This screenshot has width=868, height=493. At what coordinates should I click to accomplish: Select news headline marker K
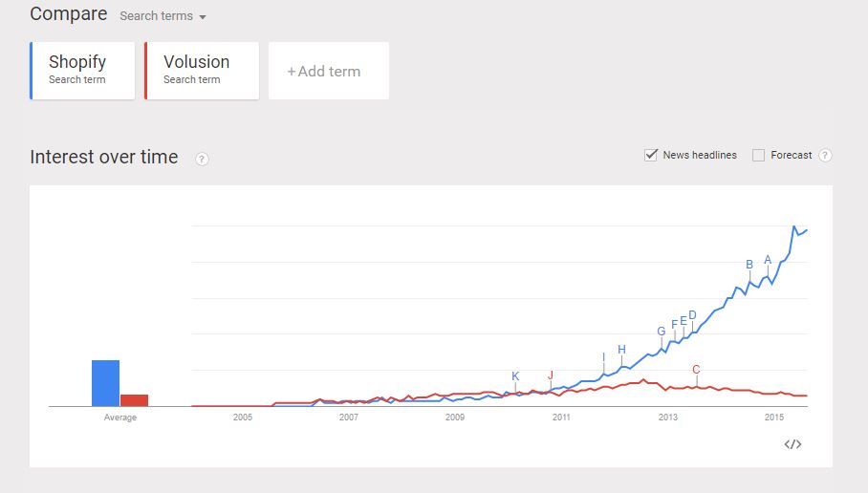(515, 376)
